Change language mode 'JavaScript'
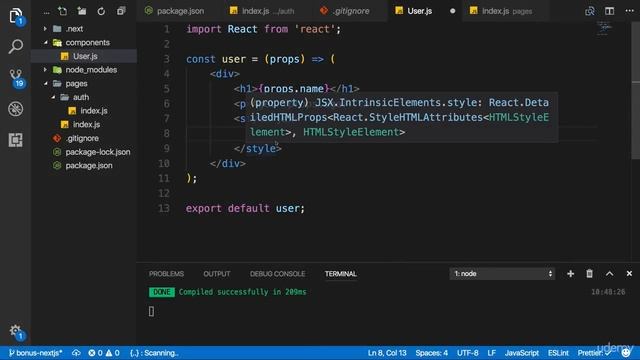 click(522, 353)
